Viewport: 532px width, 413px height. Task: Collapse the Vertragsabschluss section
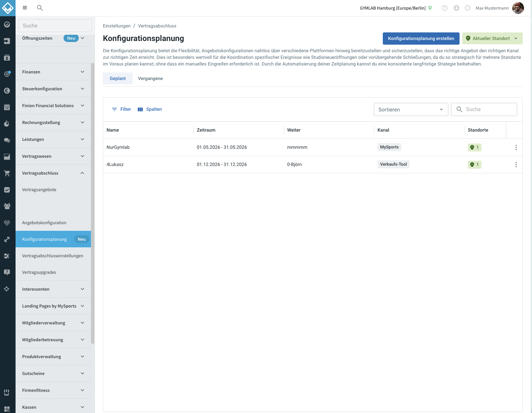click(x=53, y=173)
